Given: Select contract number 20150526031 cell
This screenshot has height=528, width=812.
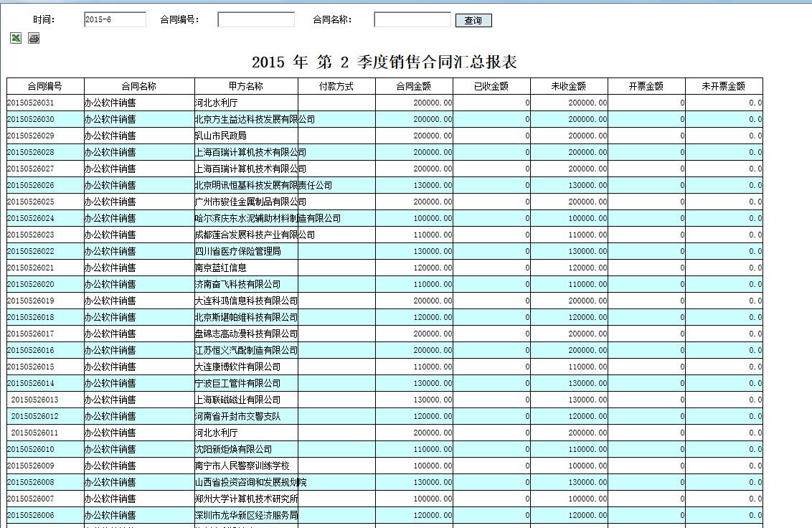Looking at the screenshot, I should pos(45,103).
